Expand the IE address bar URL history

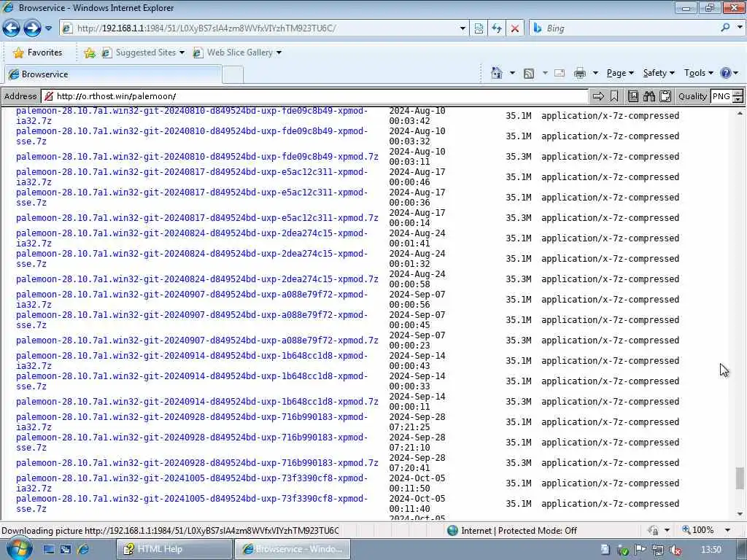coord(462,28)
